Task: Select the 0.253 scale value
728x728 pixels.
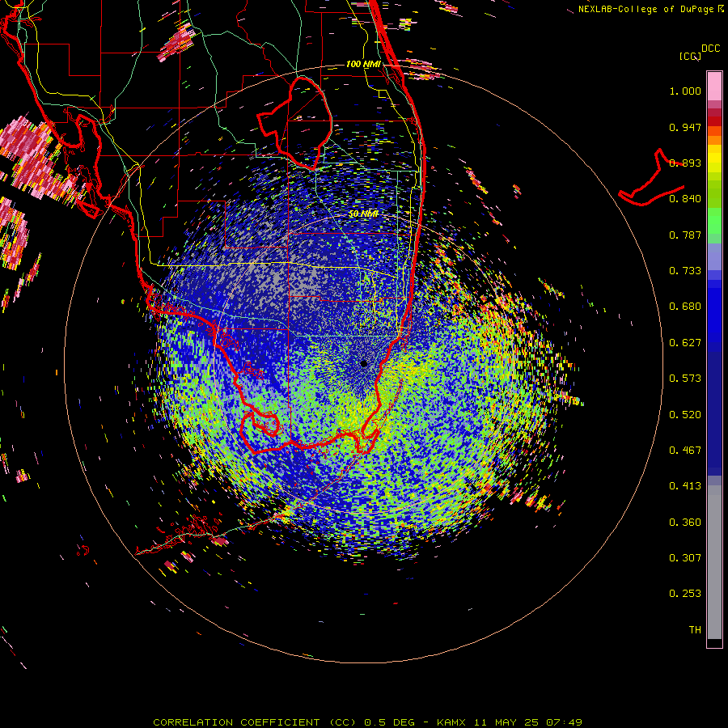Action: 685,594
